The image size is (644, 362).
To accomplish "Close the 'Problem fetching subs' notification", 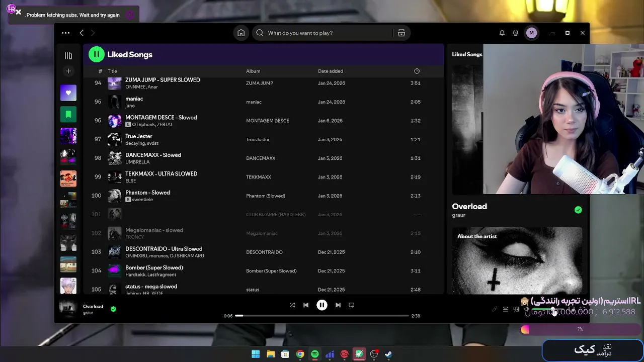I will click(x=19, y=12).
